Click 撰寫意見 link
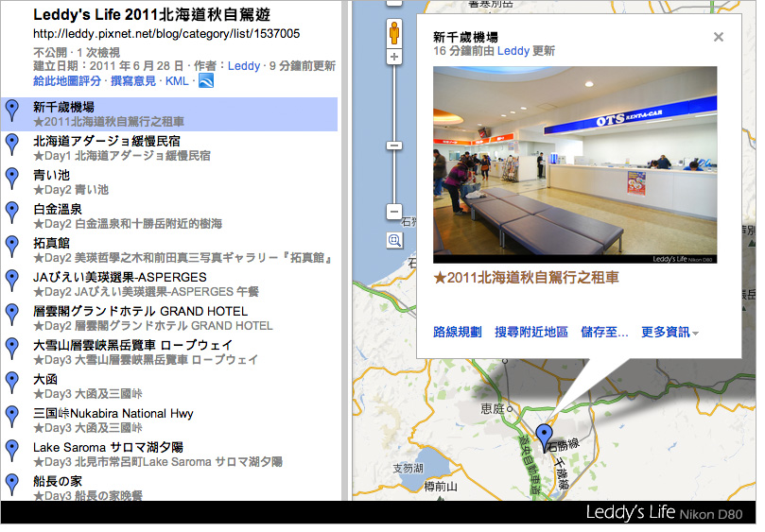765x532 pixels. pyautogui.click(x=134, y=82)
